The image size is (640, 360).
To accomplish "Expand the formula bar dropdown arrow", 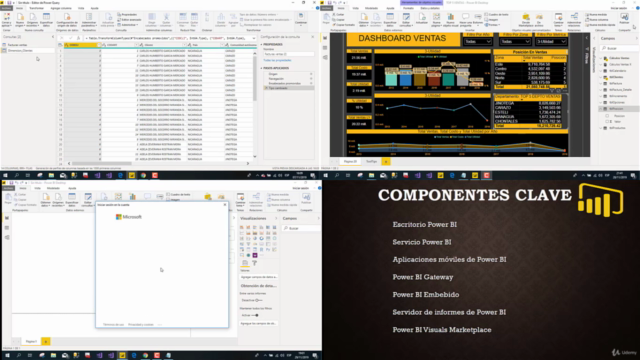I will point(254,38).
